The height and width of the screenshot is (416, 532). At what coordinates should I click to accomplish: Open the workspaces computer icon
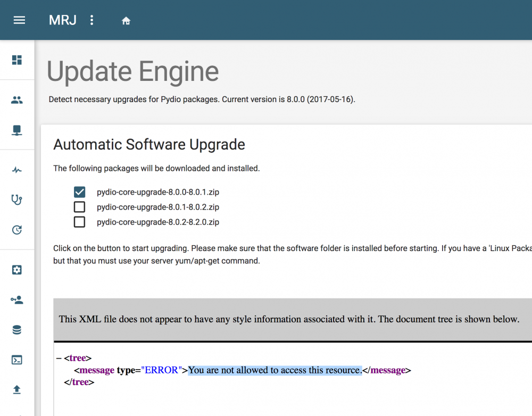[17, 130]
